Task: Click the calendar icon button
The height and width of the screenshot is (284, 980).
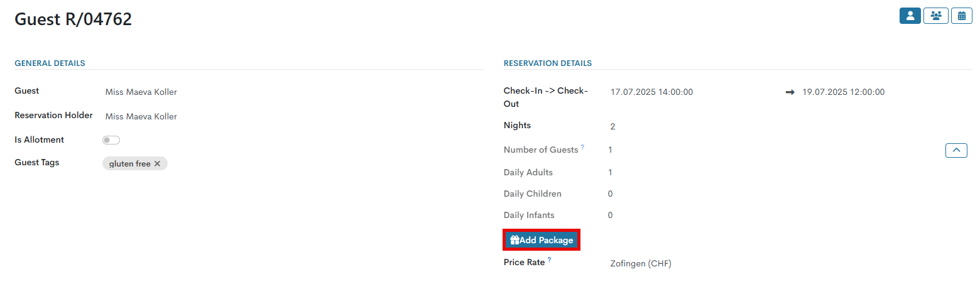Action: (961, 16)
